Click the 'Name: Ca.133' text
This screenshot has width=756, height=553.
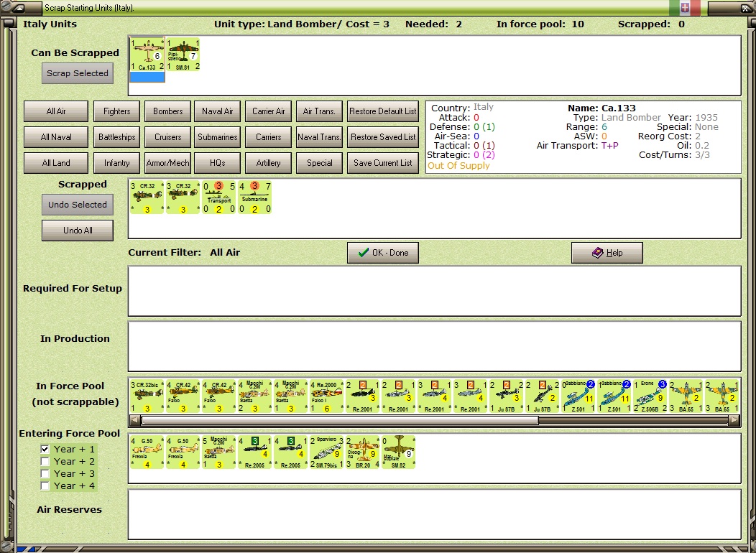click(601, 108)
